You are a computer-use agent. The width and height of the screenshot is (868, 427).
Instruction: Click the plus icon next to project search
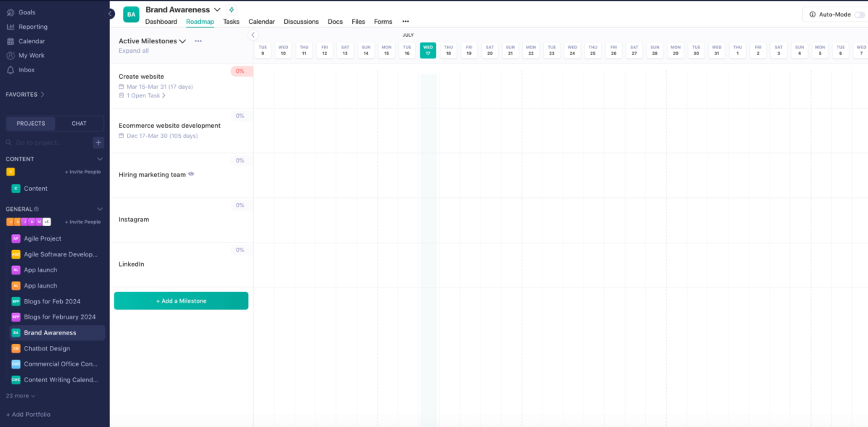[x=98, y=142]
